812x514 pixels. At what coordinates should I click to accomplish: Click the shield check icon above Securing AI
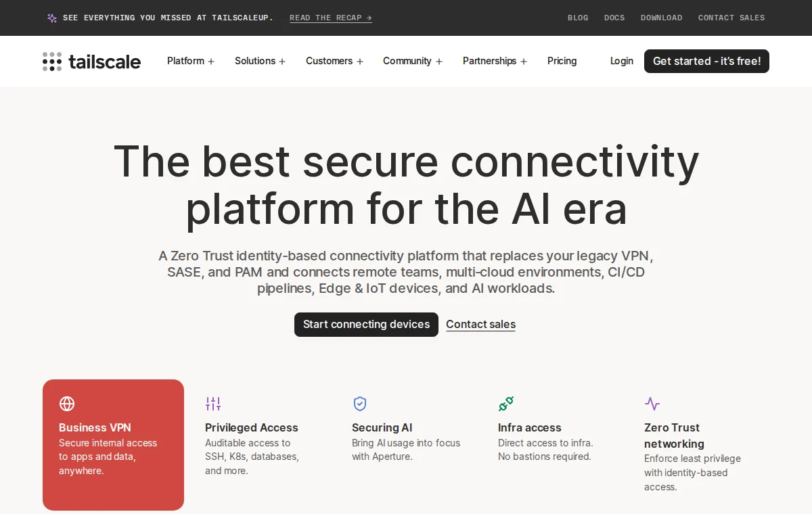click(x=360, y=404)
